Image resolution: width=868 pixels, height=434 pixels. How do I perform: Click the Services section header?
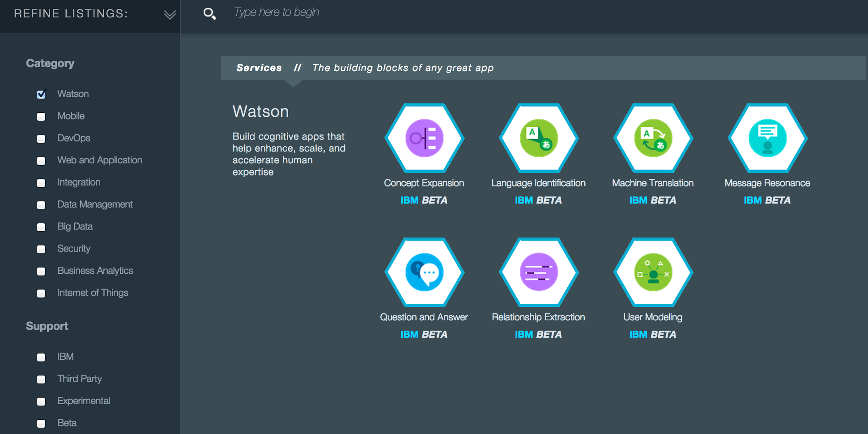543,68
